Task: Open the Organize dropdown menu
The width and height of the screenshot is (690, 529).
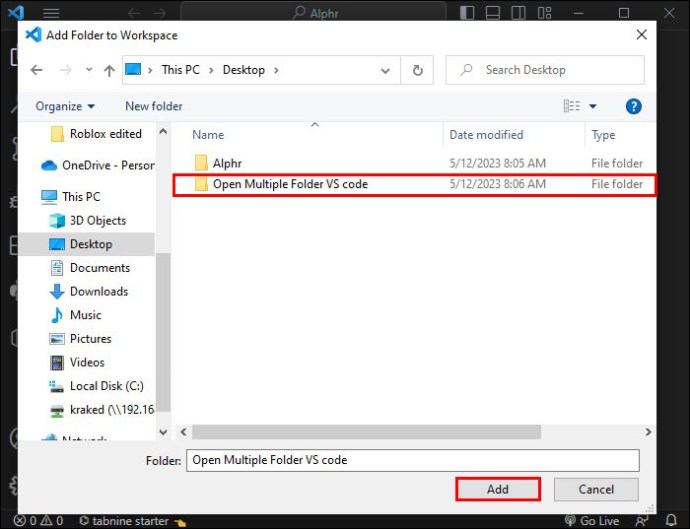Action: point(65,106)
